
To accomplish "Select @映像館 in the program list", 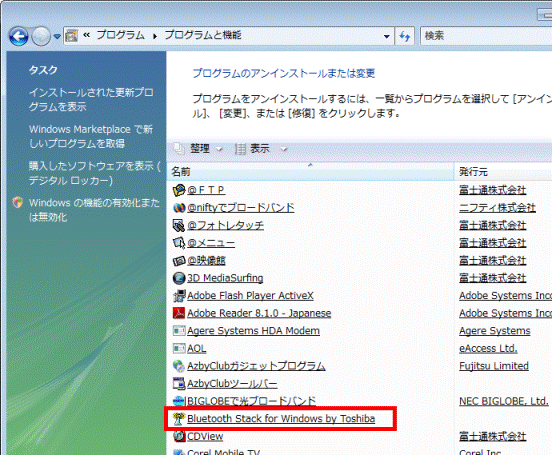I will coord(206,261).
